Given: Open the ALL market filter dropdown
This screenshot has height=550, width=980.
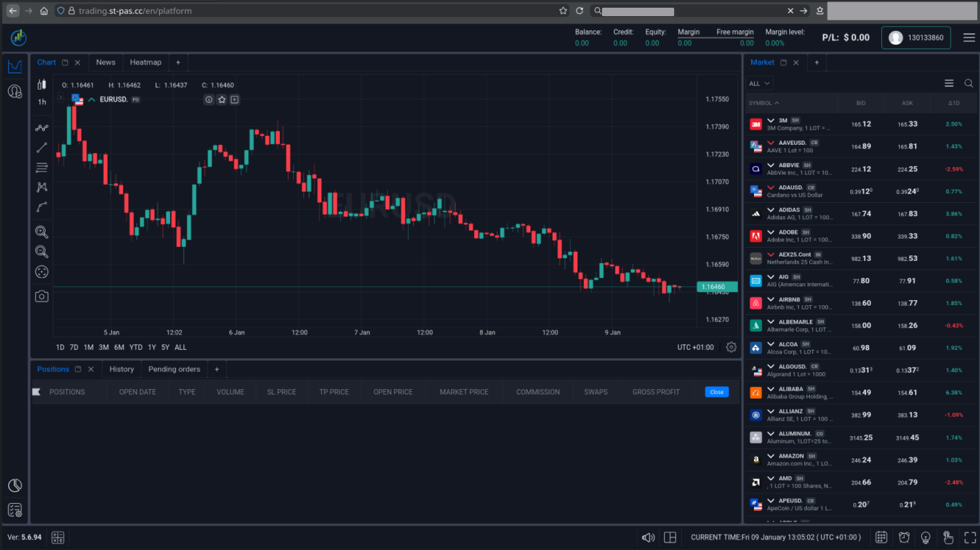Looking at the screenshot, I should 759,83.
